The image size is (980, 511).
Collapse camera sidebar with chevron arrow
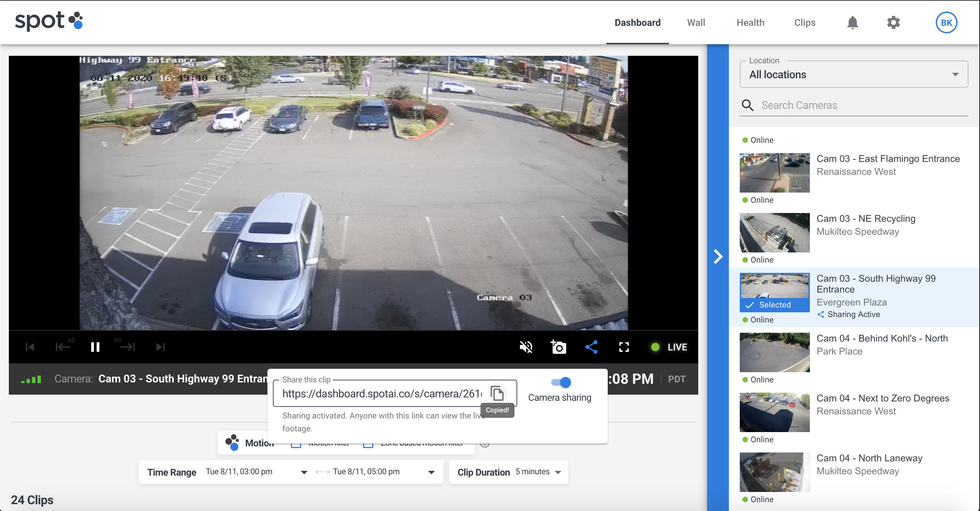tap(718, 257)
